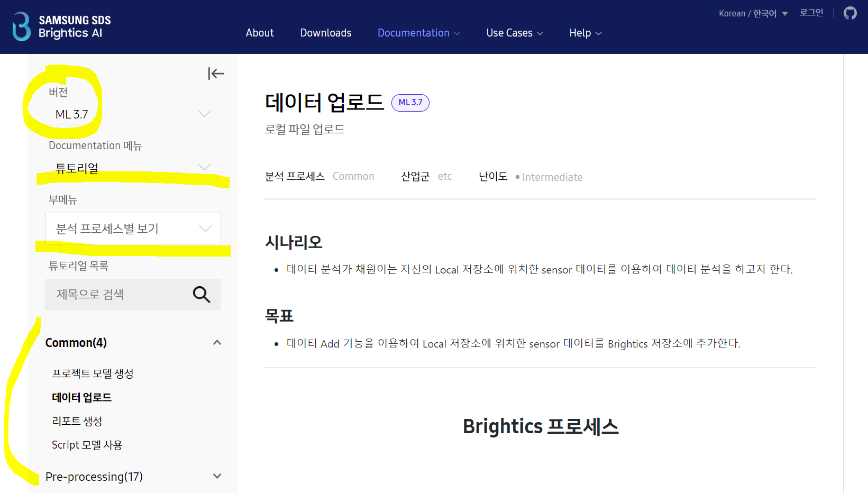868x493 pixels.
Task: Click the Common 분석 프로세스 value
Action: [353, 176]
